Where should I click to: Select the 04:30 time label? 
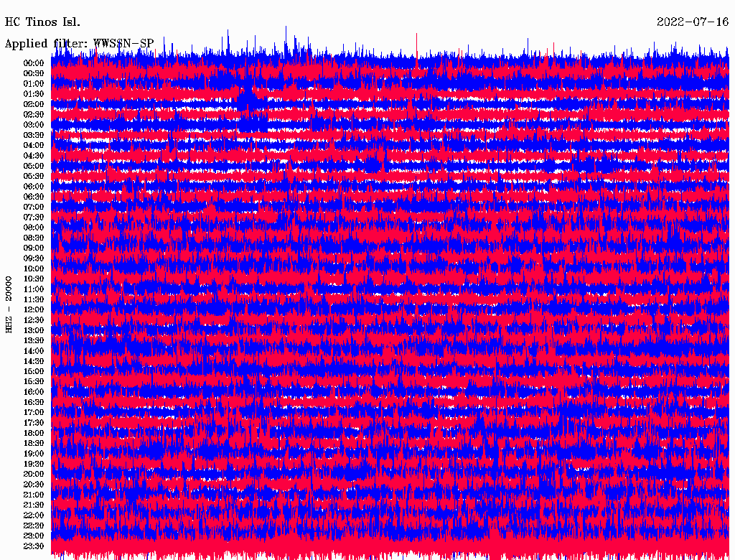tap(34, 156)
